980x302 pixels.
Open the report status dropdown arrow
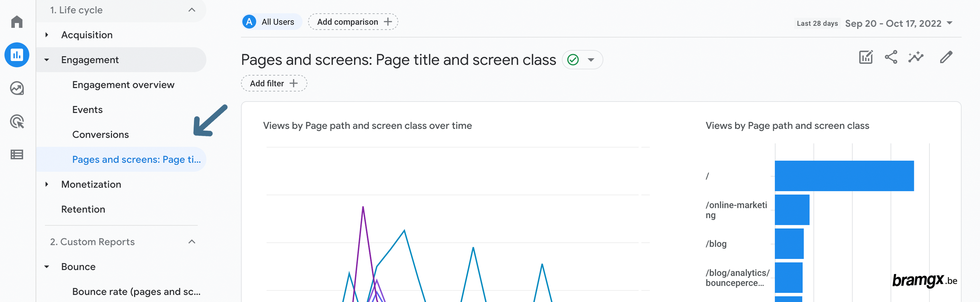click(x=590, y=60)
